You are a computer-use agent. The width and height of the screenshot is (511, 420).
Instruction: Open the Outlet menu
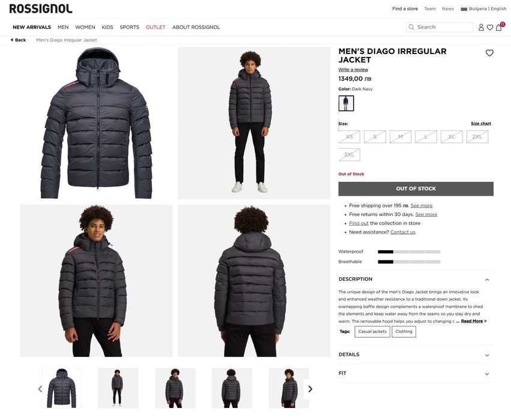156,28
